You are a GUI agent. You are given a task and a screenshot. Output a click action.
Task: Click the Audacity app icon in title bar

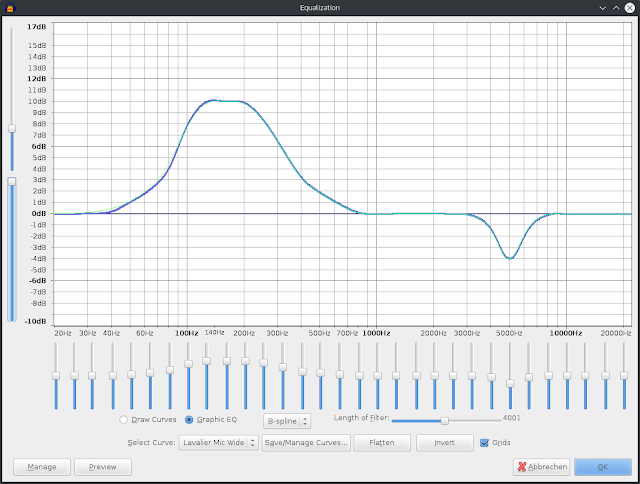click(10, 7)
